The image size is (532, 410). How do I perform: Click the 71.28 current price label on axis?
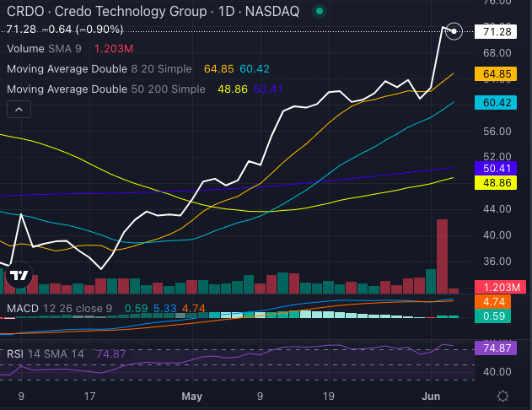click(x=496, y=31)
